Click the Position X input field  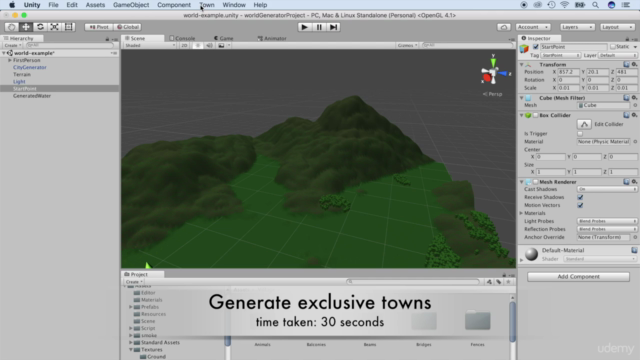click(569, 72)
